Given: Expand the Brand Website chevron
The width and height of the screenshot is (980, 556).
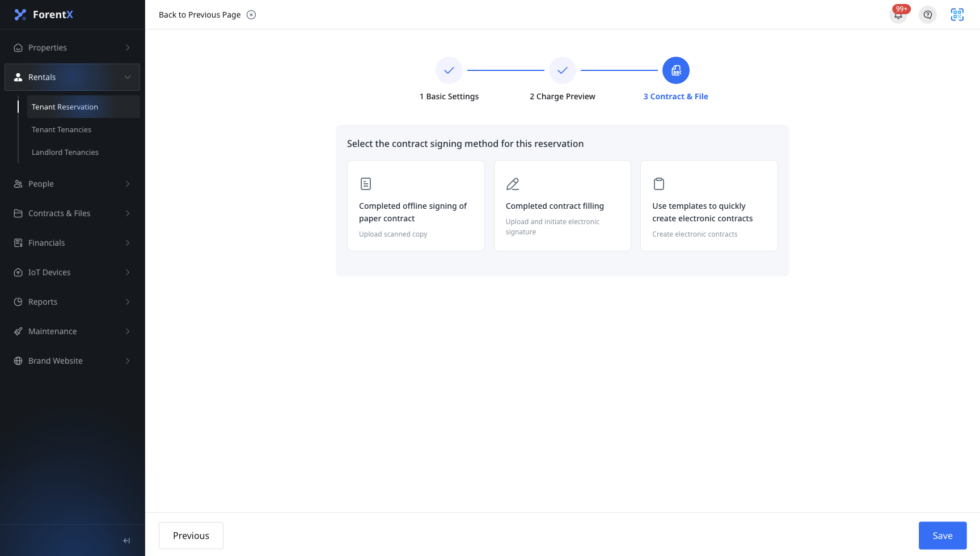Looking at the screenshot, I should click(x=128, y=361).
